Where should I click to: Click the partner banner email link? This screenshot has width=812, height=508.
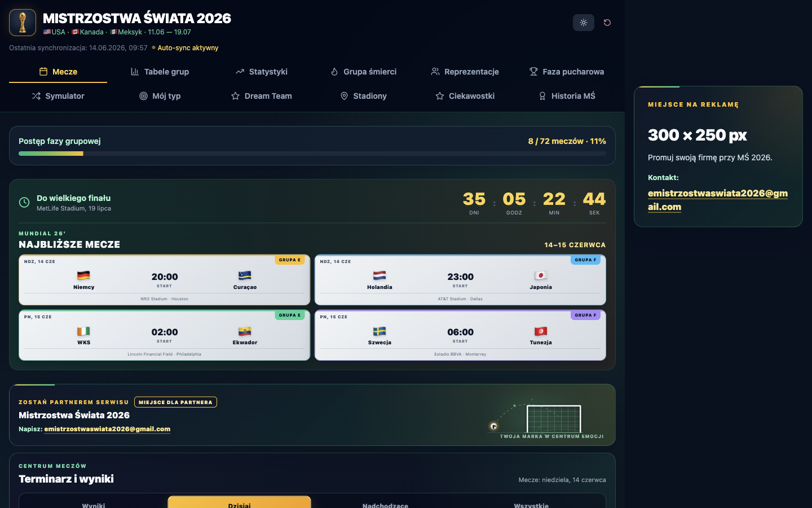pos(107,429)
